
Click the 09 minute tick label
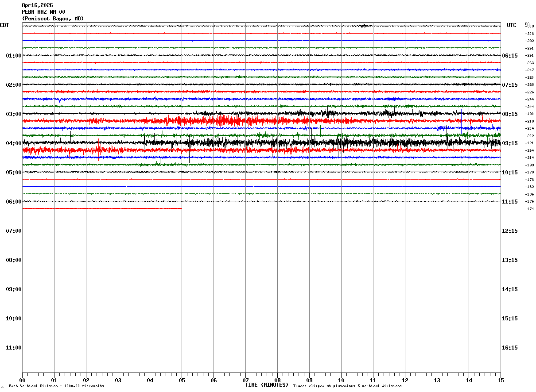click(x=309, y=380)
